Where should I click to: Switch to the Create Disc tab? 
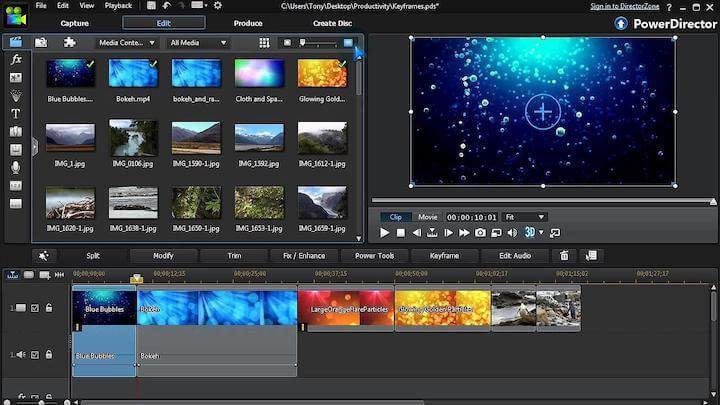[332, 23]
